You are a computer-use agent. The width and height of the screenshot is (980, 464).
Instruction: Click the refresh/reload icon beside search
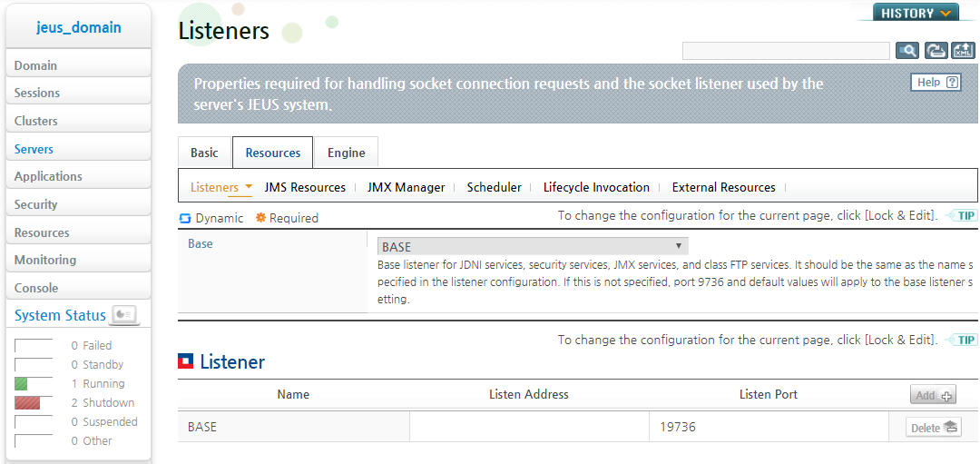pos(936,51)
